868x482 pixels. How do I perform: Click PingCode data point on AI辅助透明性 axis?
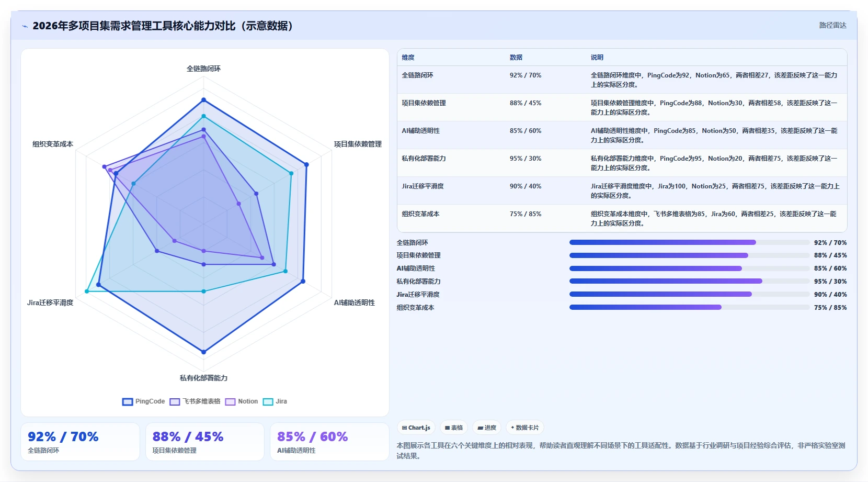303,282
